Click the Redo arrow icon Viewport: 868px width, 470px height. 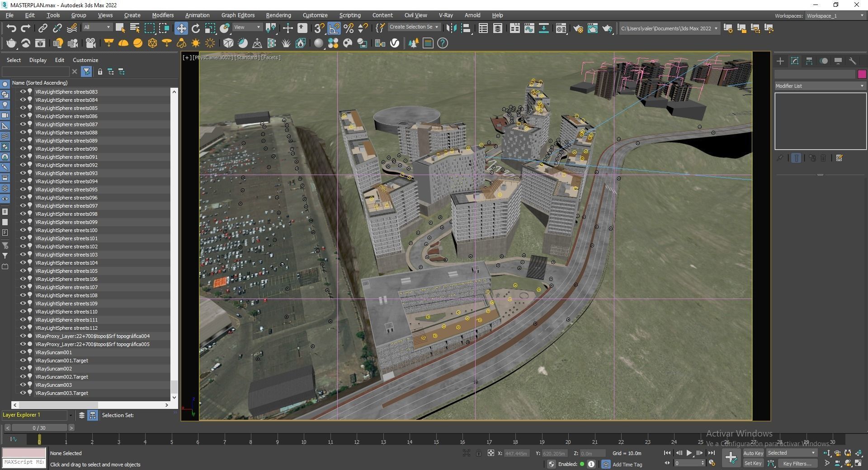[x=26, y=28]
